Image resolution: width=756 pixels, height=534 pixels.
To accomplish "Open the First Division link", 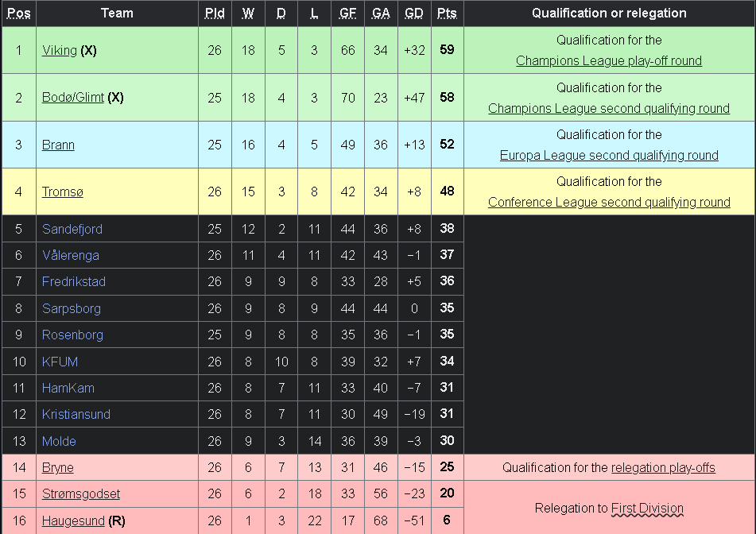I will tap(647, 508).
